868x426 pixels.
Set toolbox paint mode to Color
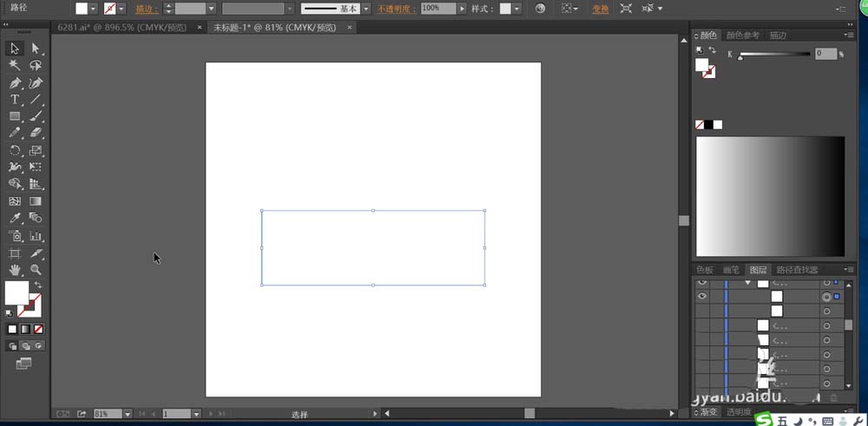click(x=12, y=329)
